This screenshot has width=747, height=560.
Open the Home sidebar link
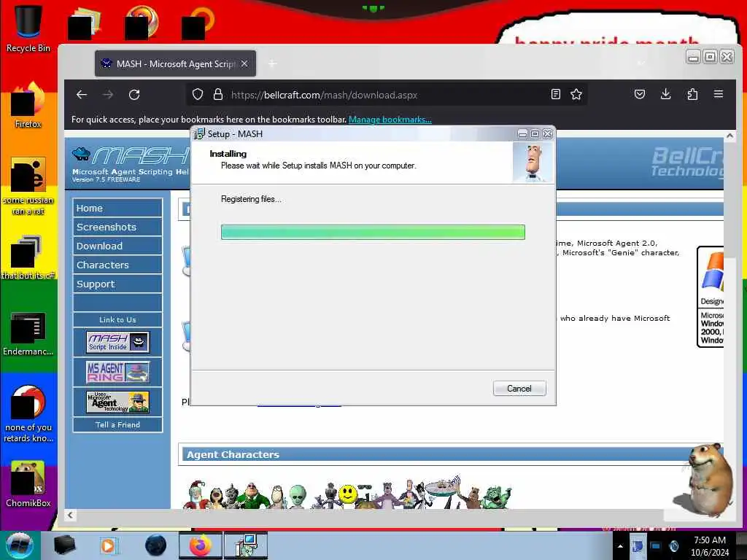[117, 208]
